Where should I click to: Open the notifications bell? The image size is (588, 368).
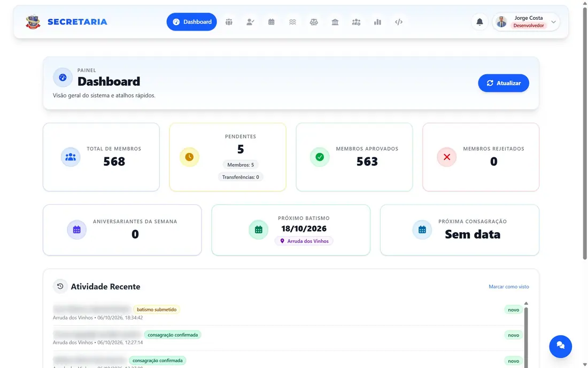click(x=479, y=22)
